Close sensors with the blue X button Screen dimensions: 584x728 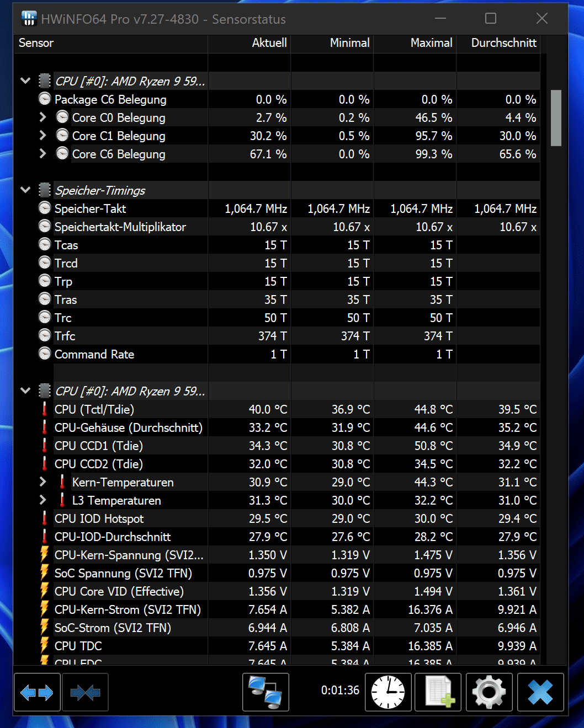(x=540, y=692)
